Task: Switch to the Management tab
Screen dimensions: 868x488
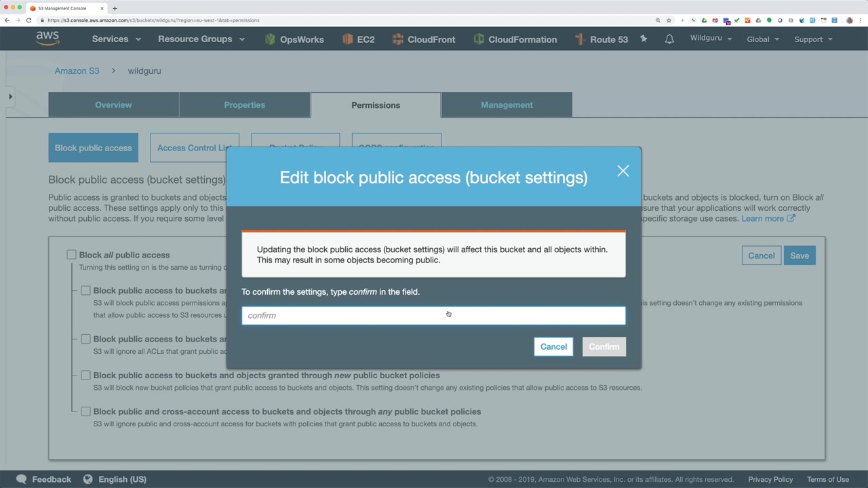Action: coord(507,105)
